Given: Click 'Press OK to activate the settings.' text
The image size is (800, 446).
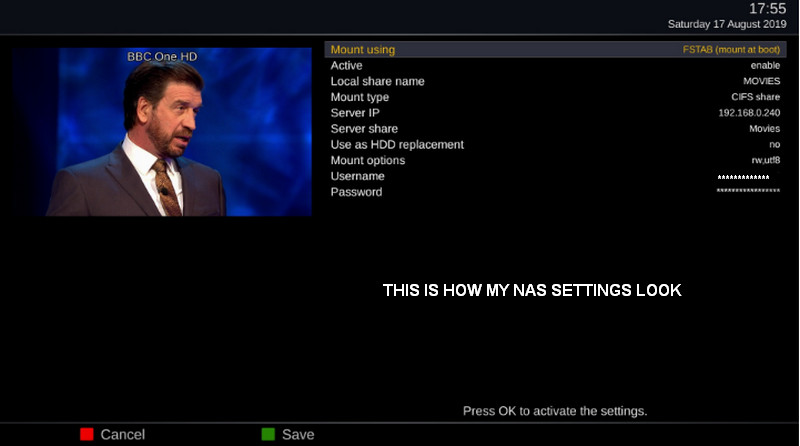Looking at the screenshot, I should [x=555, y=411].
